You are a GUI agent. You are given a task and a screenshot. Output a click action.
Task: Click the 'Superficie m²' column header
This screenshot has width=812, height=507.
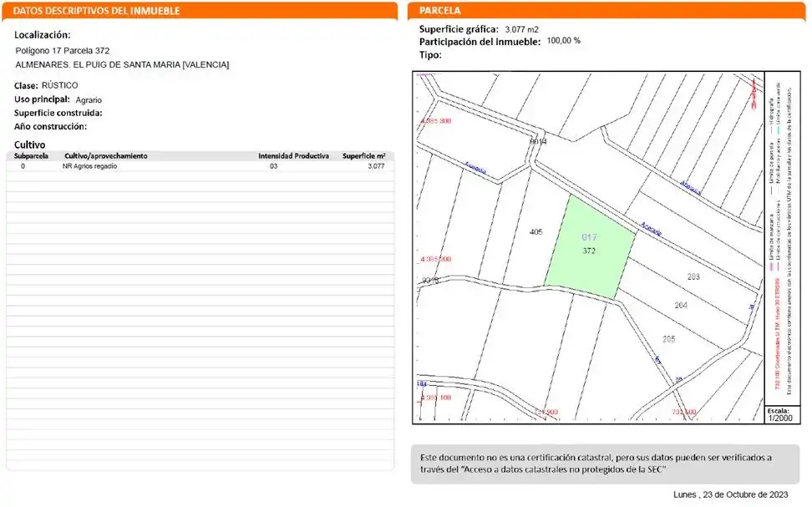click(363, 156)
